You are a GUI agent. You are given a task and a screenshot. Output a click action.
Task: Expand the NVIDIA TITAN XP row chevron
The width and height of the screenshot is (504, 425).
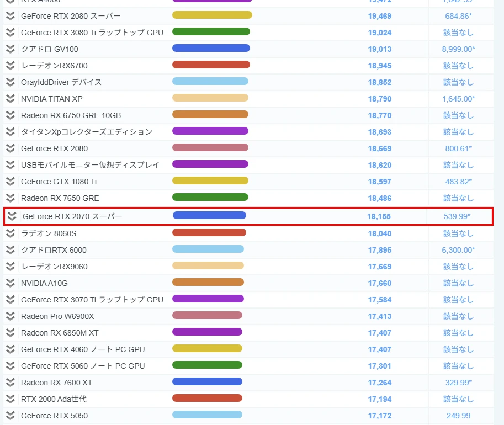[x=10, y=99]
